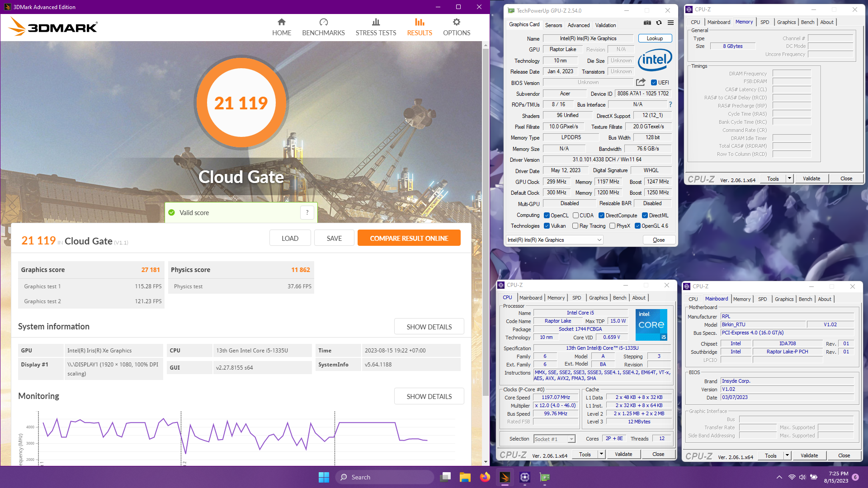Image resolution: width=868 pixels, height=488 pixels.
Task: Switch to 3DMark taskbar icon
Action: pos(505,477)
